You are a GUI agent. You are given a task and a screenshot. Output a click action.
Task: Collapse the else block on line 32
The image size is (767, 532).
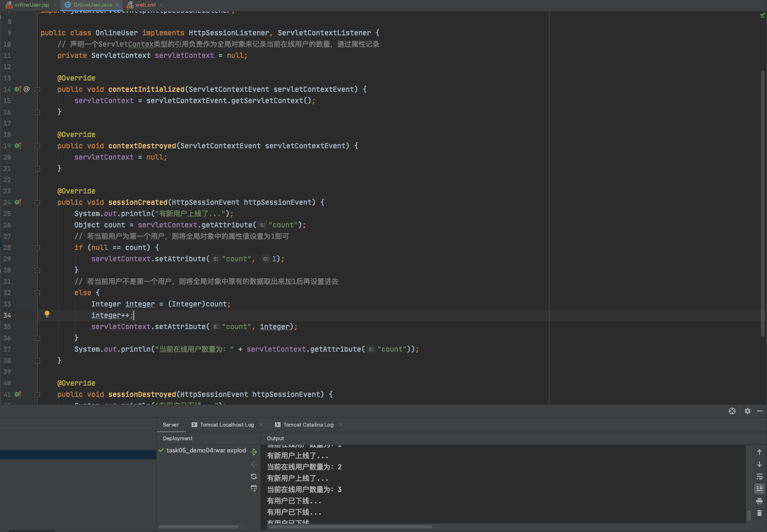(x=37, y=293)
